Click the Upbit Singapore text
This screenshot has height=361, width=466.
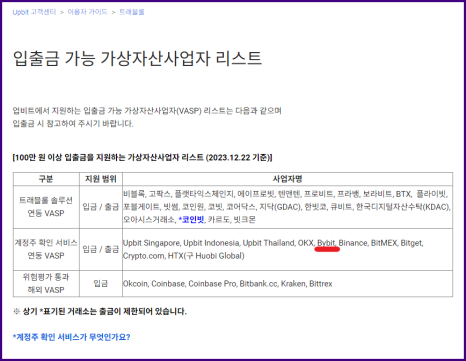coord(151,243)
